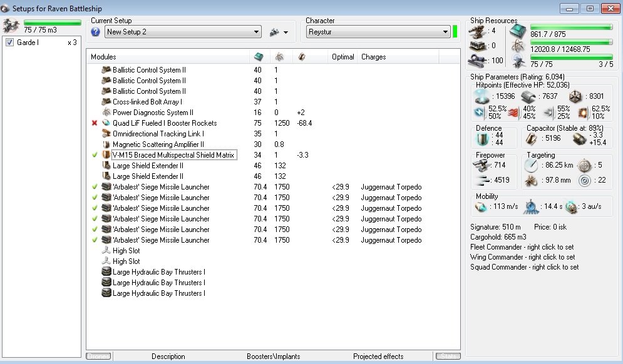Open the Character dropdown showing Reystur
This screenshot has height=364, width=623.
(x=378, y=32)
